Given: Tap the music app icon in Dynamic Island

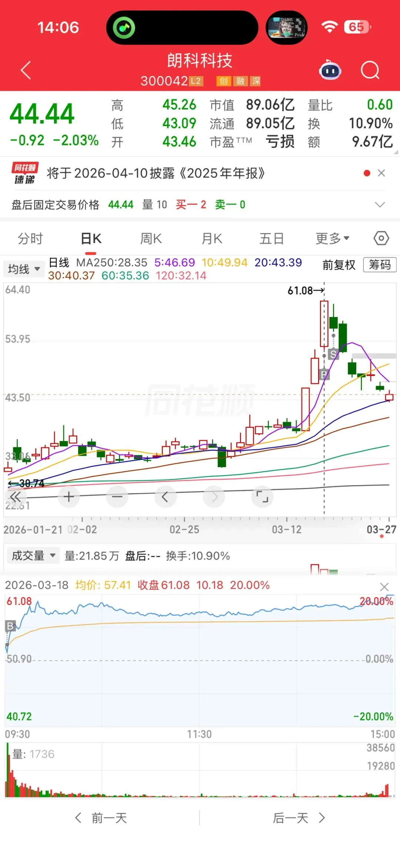Looking at the screenshot, I should tap(124, 28).
